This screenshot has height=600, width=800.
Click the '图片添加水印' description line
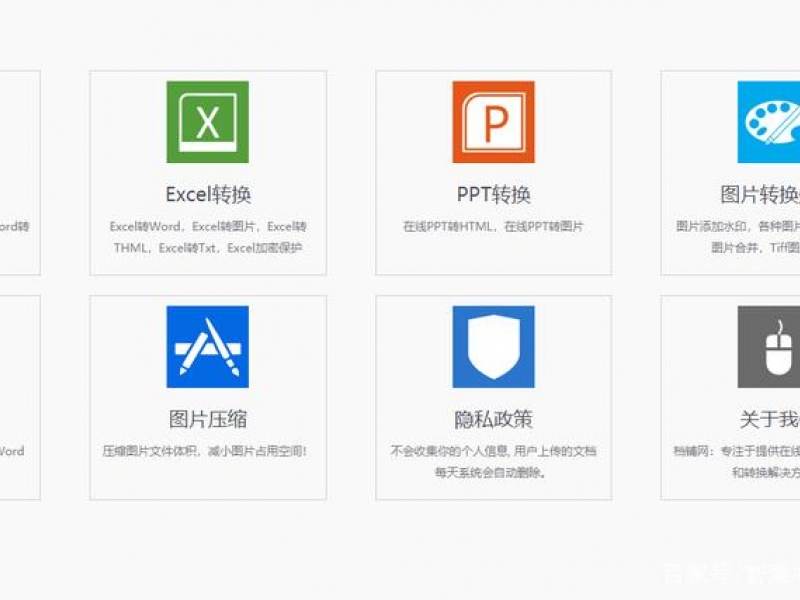click(738, 226)
